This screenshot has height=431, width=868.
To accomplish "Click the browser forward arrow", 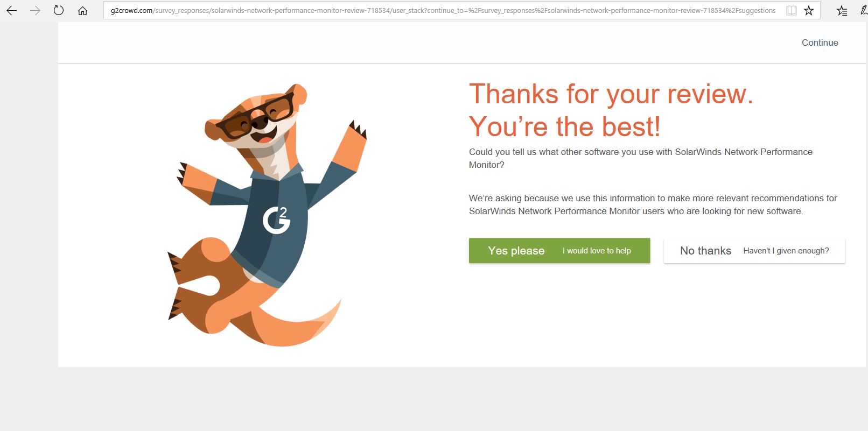I will 36,10.
